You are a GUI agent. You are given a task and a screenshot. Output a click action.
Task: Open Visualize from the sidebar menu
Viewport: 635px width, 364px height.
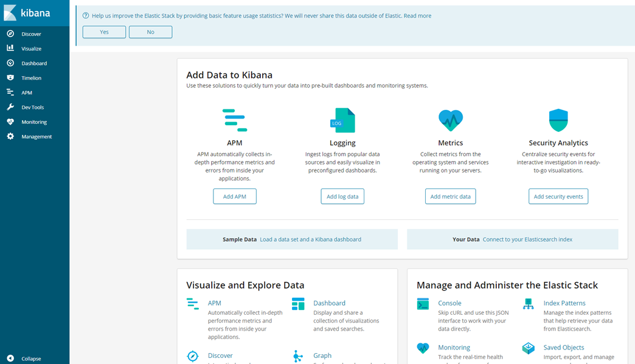click(32, 49)
